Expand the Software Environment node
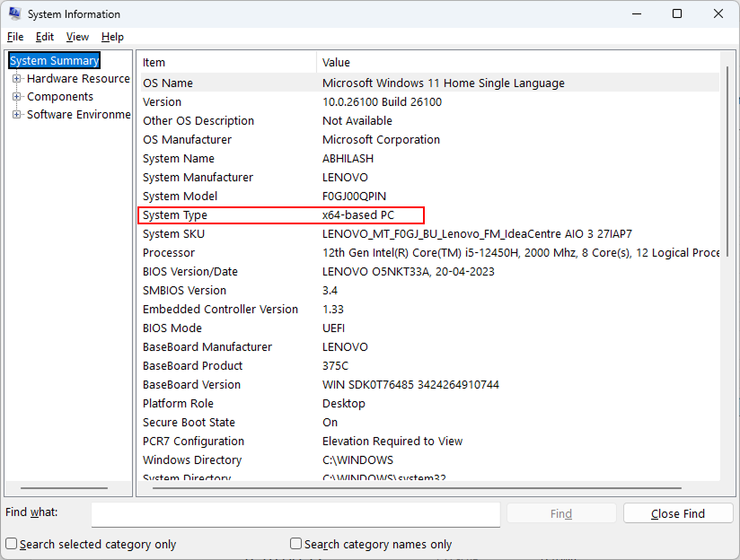Image resolution: width=740 pixels, height=560 pixels. click(16, 115)
